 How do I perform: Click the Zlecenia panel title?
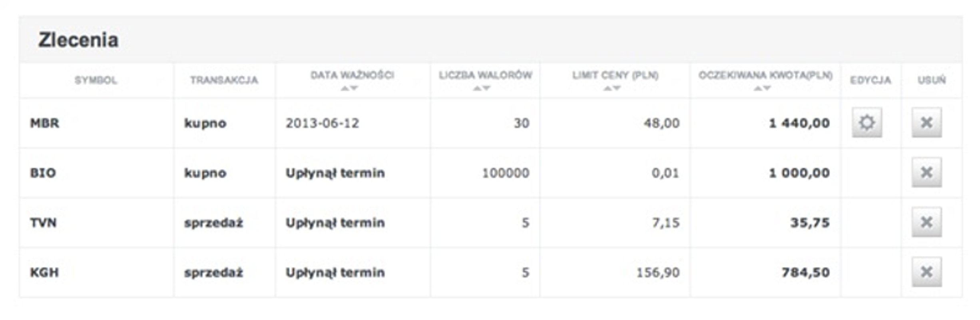pos(78,40)
